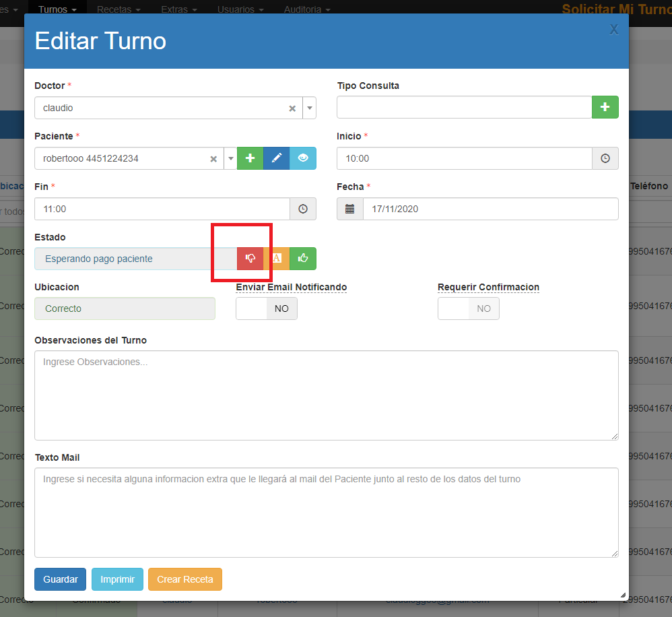Click the Guardar button
The height and width of the screenshot is (617, 672).
60,579
